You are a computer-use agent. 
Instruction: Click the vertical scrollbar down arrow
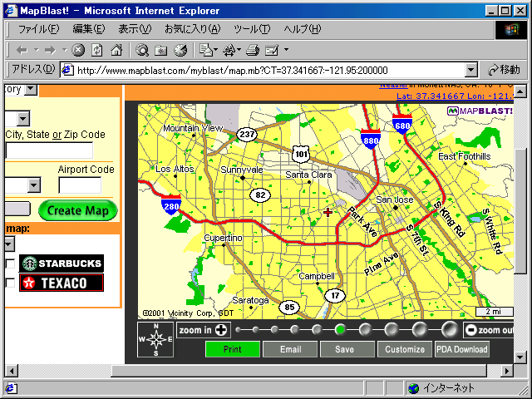pos(520,357)
